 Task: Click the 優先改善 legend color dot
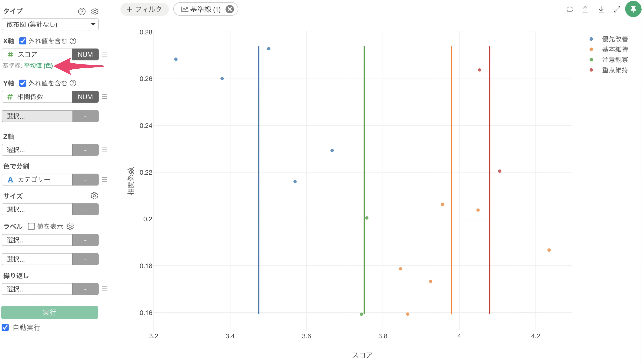pyautogui.click(x=591, y=39)
